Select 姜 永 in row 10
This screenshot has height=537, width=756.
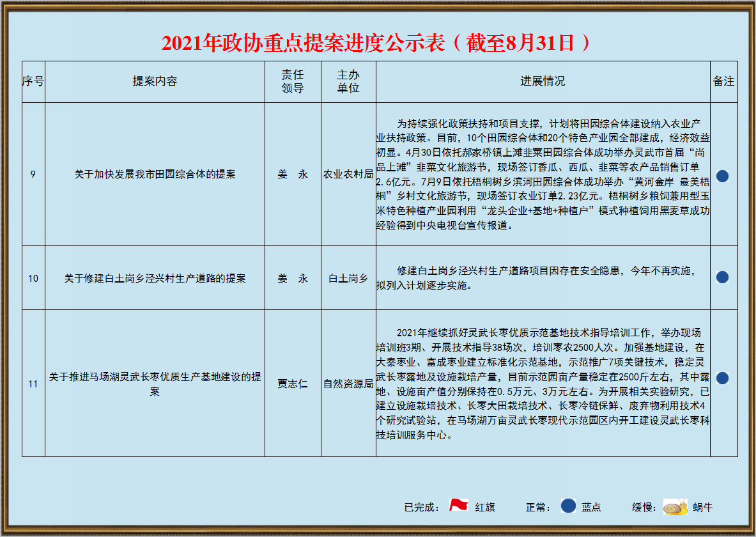pyautogui.click(x=293, y=278)
